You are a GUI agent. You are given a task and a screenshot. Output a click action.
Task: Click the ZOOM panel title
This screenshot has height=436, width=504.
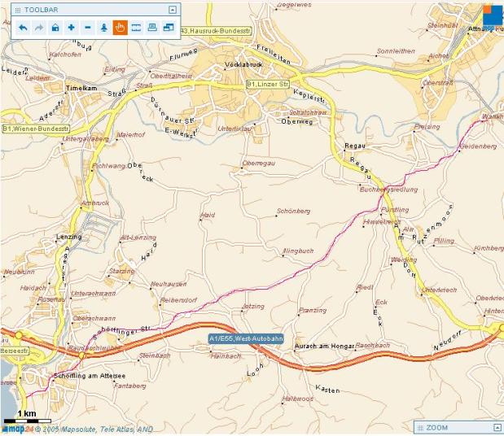point(437,427)
